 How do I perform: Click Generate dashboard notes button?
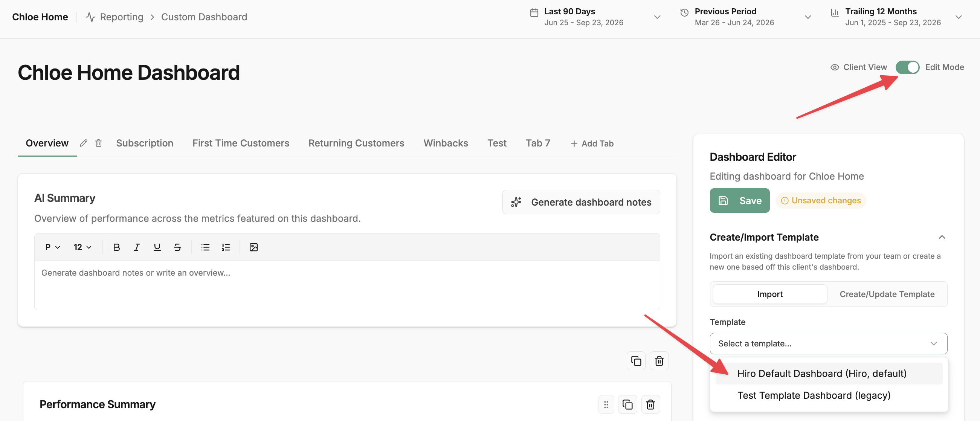click(581, 202)
